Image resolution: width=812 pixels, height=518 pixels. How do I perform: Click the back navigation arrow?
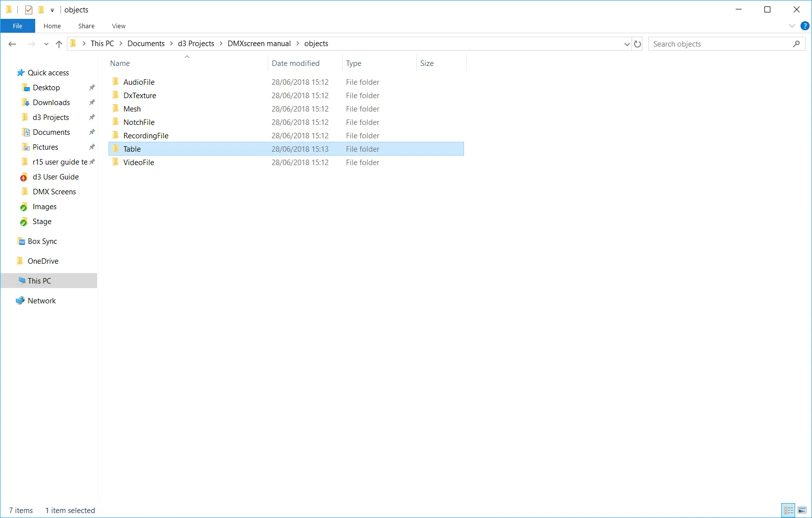(x=12, y=44)
